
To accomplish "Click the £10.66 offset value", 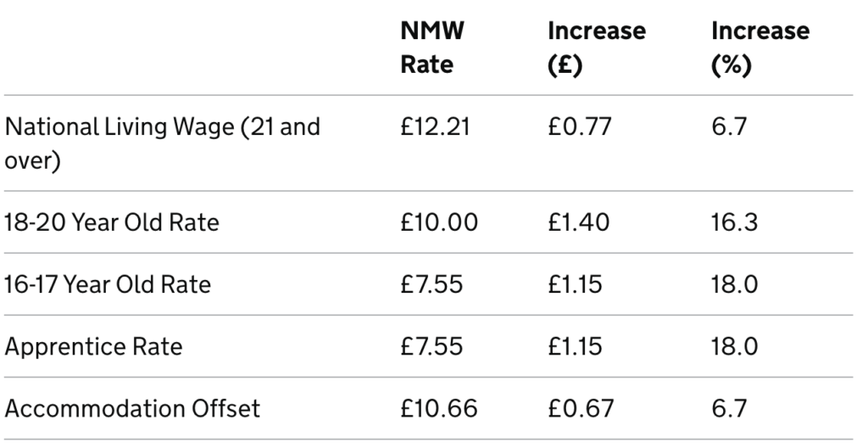I will [438, 408].
